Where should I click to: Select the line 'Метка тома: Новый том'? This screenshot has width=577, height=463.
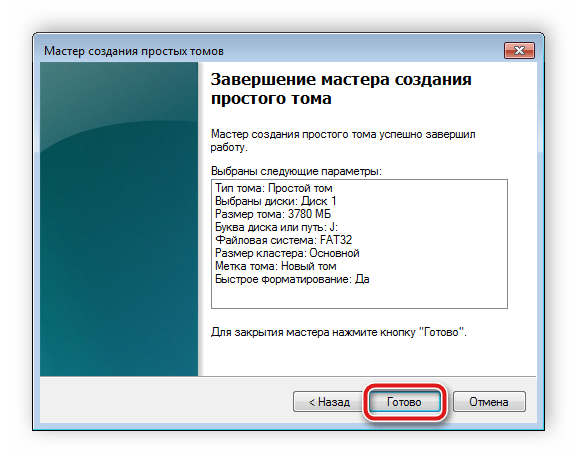[276, 266]
